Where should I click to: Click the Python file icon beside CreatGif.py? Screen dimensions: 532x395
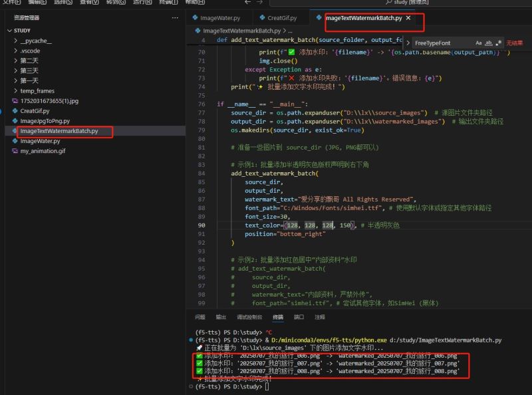click(x=15, y=111)
